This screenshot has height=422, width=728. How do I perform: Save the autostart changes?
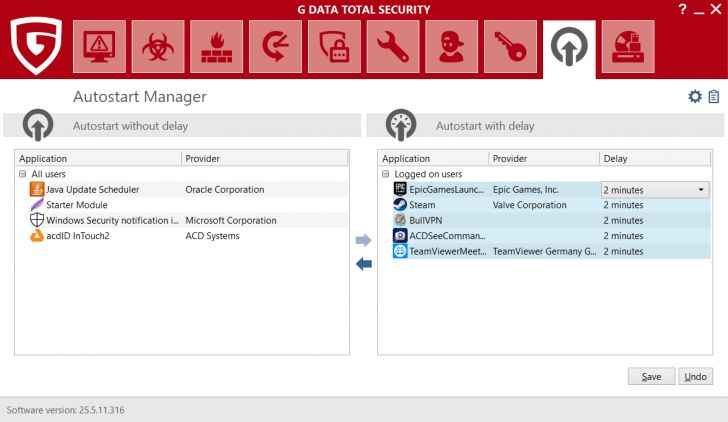(x=651, y=377)
